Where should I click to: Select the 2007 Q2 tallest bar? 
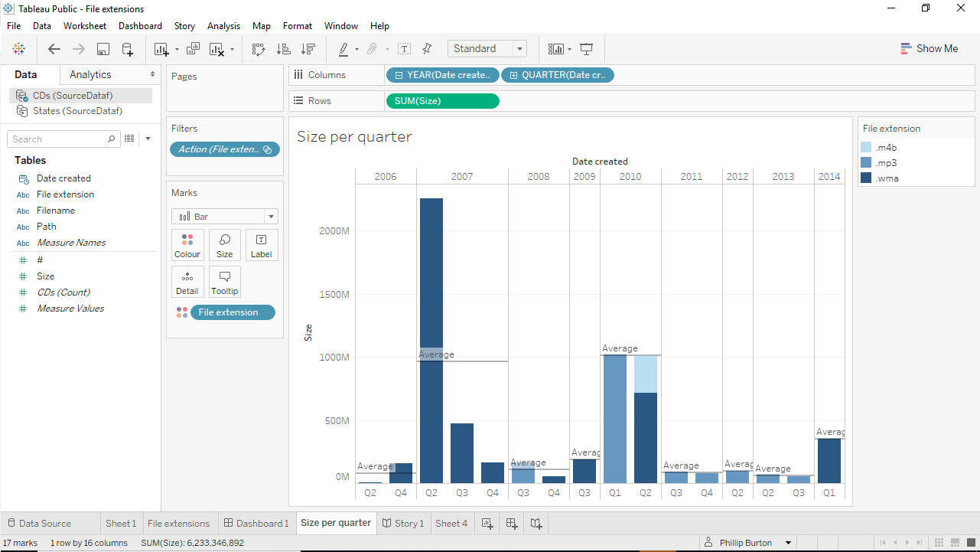tap(431, 341)
